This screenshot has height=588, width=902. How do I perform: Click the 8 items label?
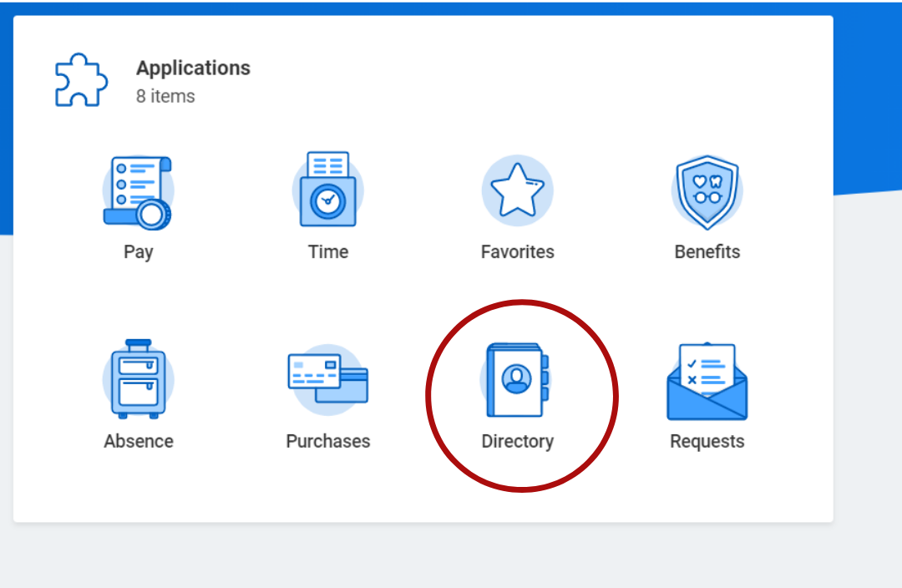point(165,96)
